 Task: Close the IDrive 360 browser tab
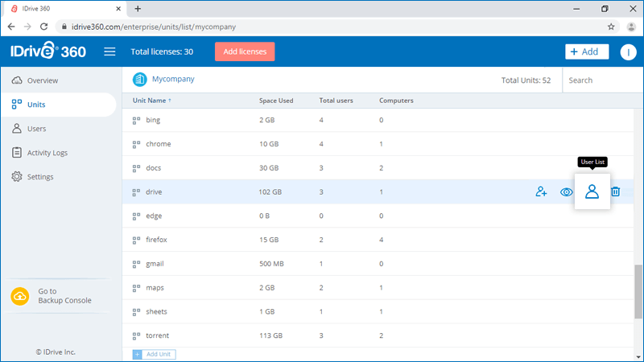118,9
